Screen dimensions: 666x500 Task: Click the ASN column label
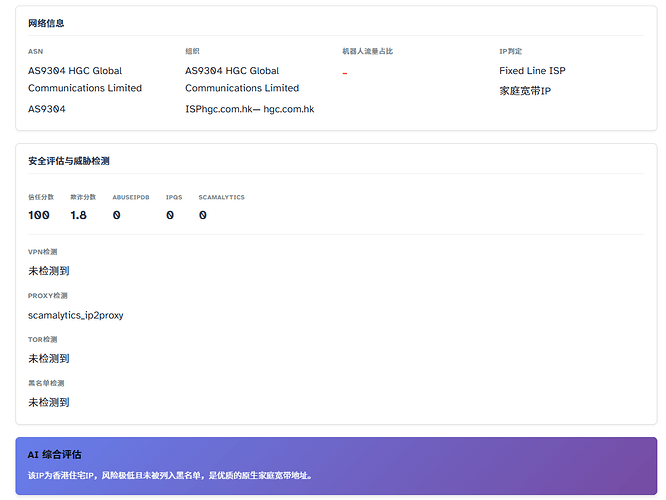[35, 51]
